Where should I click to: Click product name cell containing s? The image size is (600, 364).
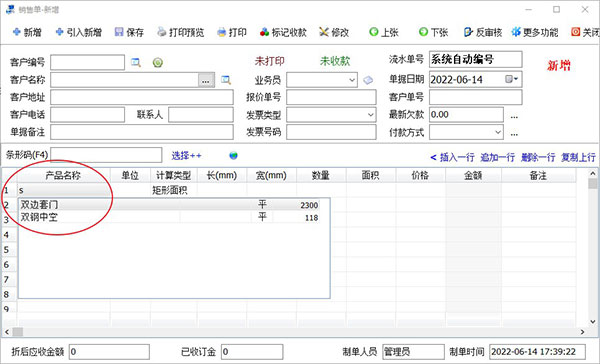[x=64, y=190]
